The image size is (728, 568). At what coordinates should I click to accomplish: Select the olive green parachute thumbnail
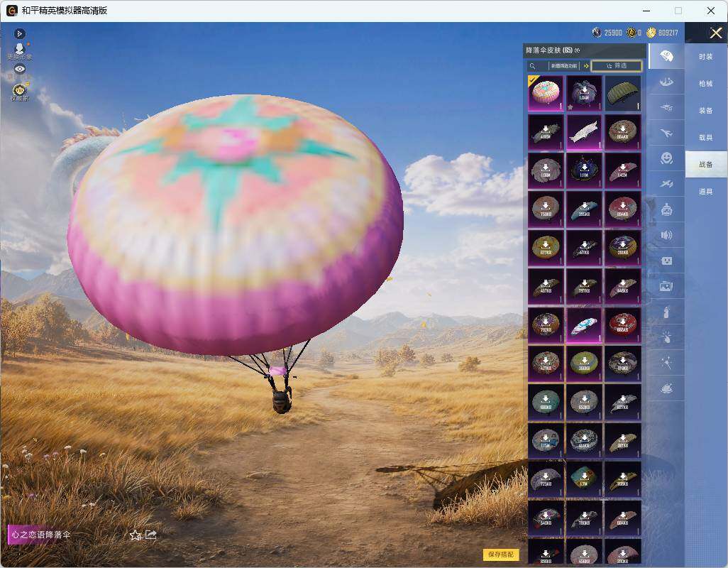tap(622, 93)
